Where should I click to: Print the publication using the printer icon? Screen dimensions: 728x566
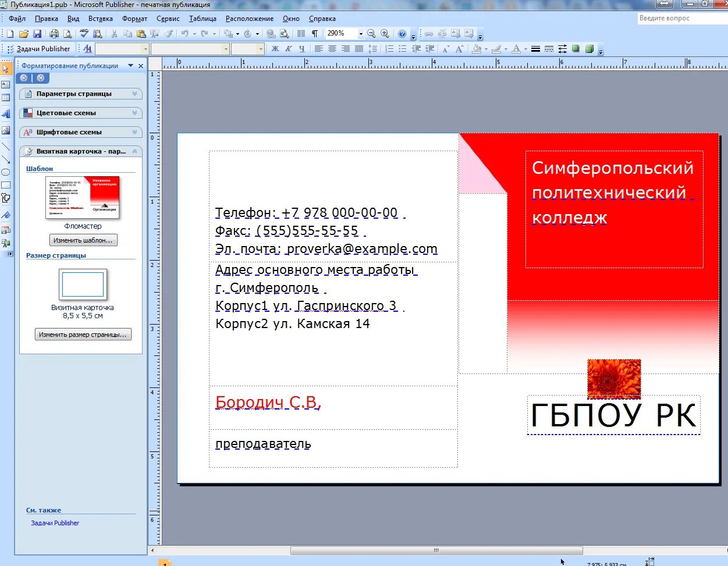click(54, 34)
